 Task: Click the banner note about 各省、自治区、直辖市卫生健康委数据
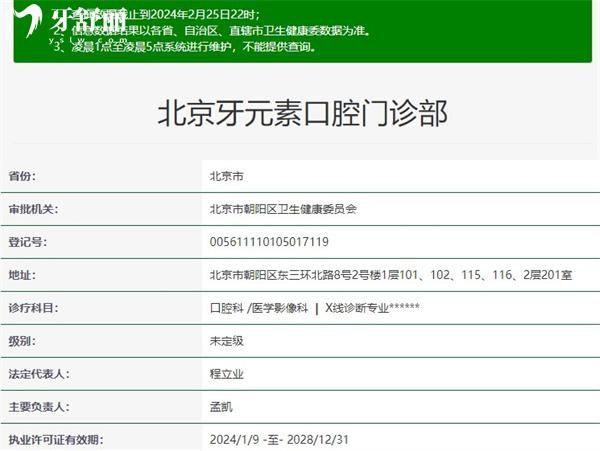(212, 31)
